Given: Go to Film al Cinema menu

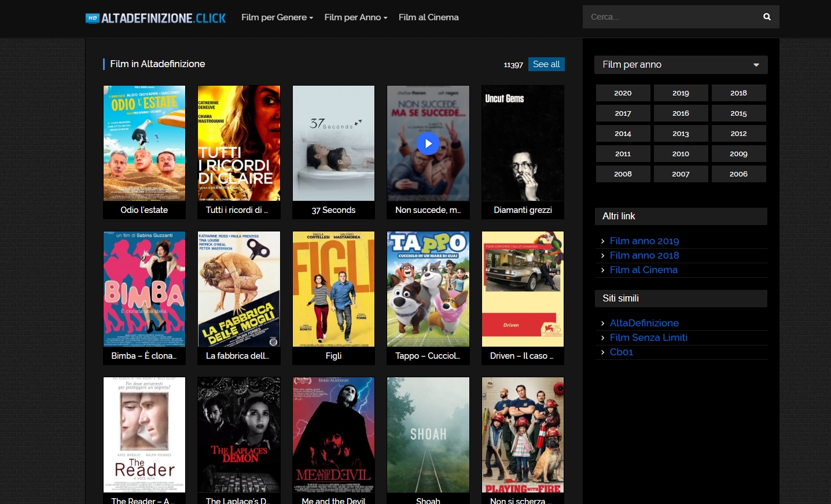Looking at the screenshot, I should click(429, 17).
